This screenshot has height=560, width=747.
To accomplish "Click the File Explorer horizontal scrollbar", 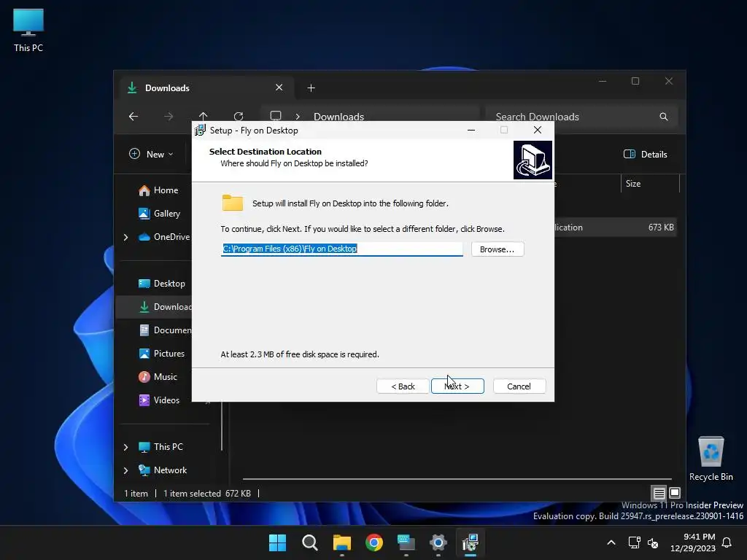I will point(457,478).
